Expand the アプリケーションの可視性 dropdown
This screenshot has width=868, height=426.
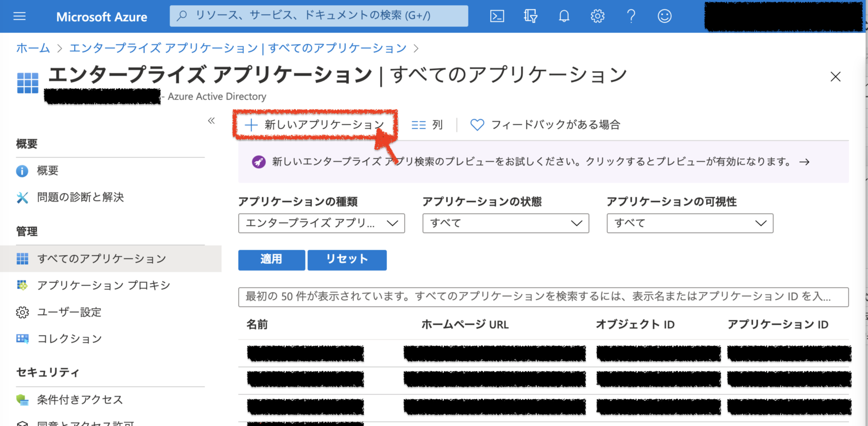point(690,223)
